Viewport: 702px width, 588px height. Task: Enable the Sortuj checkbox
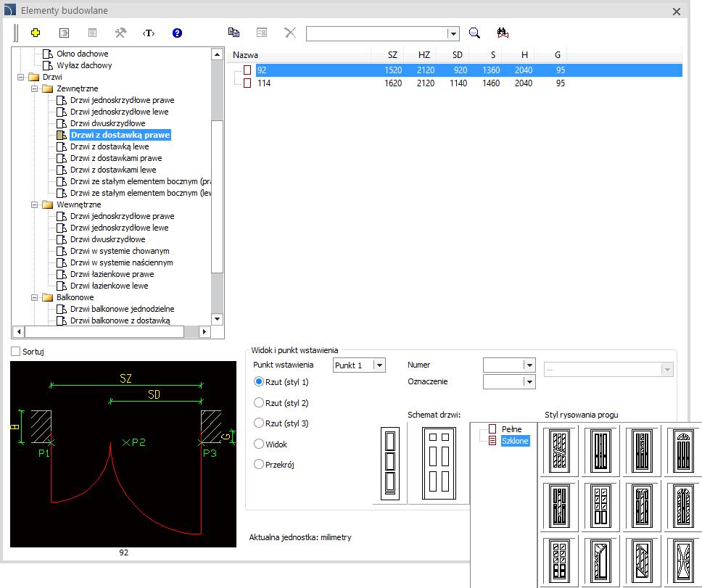pos(16,352)
